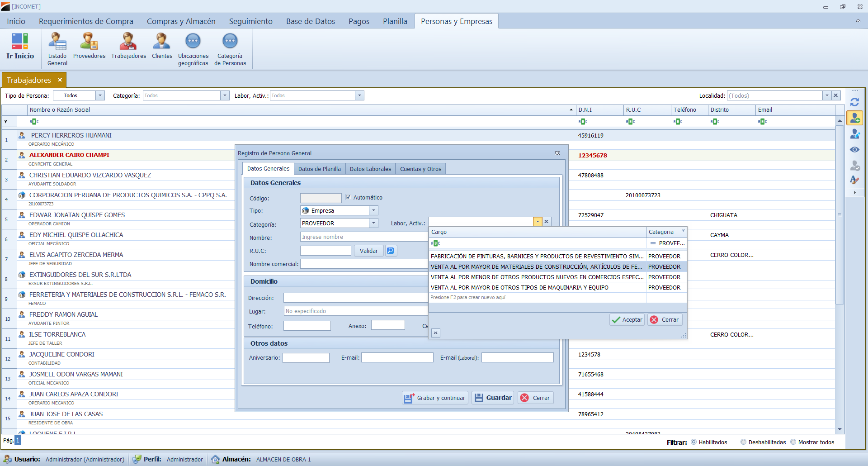Toggle the Automático checkbox

click(349, 197)
